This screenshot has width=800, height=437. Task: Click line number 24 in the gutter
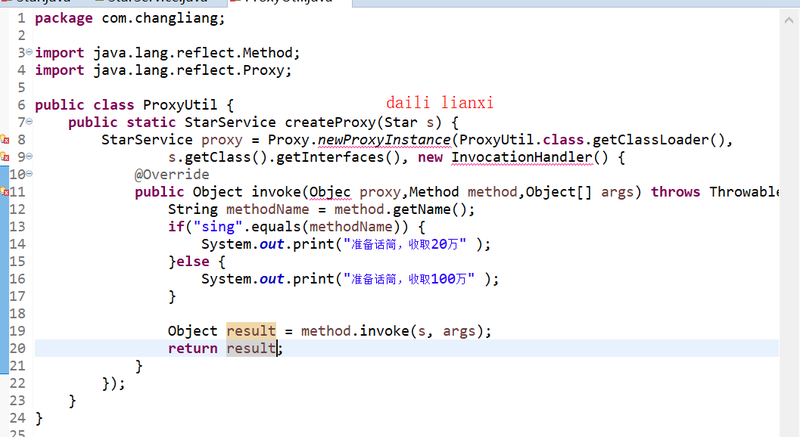coord(17,418)
